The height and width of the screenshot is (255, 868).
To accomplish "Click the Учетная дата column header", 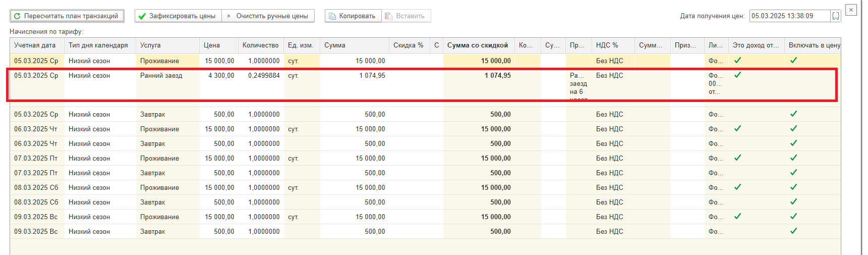I will [37, 45].
